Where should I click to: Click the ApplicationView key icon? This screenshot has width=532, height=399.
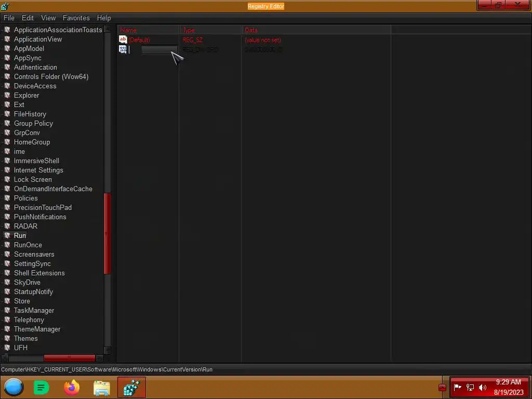tap(7, 39)
